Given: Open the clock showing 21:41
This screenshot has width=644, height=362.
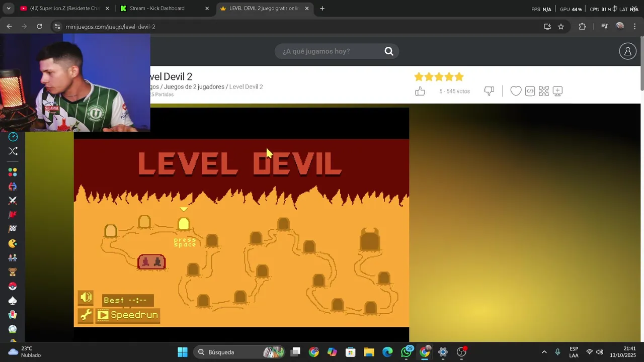Looking at the screenshot, I should point(623,352).
